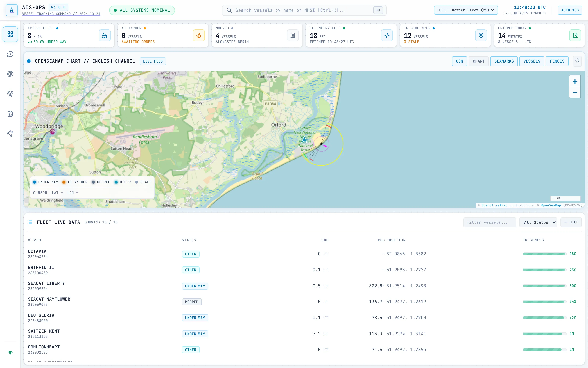Click SVITZER KENT freshness bar

pyautogui.click(x=544, y=334)
